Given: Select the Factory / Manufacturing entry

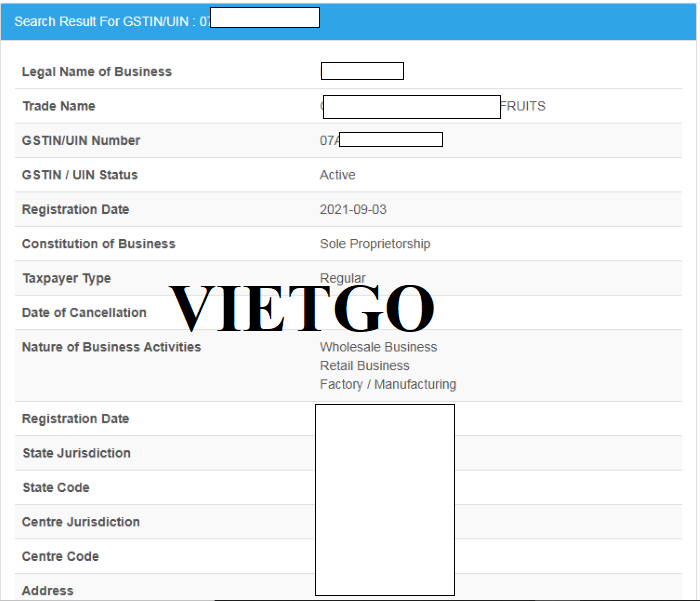Looking at the screenshot, I should point(388,384).
